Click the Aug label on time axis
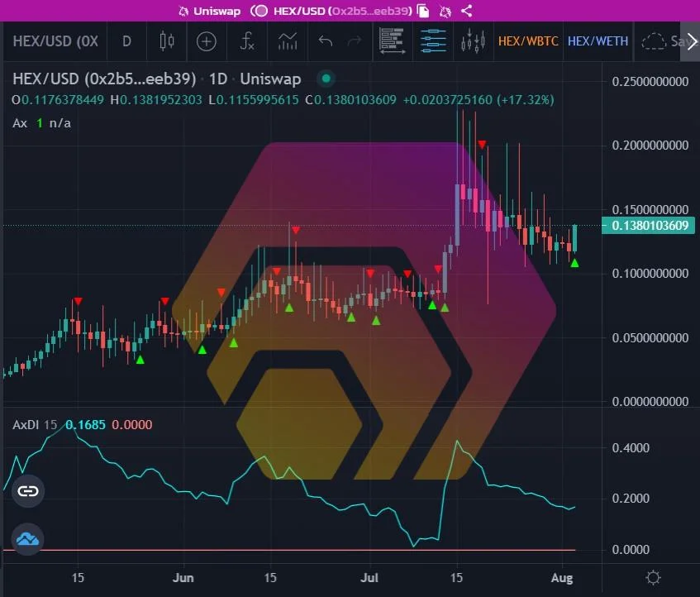This screenshot has height=597, width=700. pos(562,578)
